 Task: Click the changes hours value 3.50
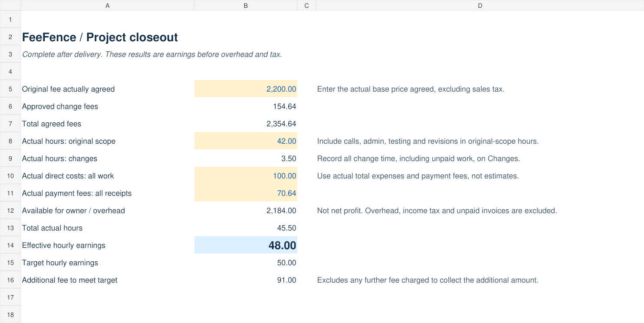coord(246,158)
